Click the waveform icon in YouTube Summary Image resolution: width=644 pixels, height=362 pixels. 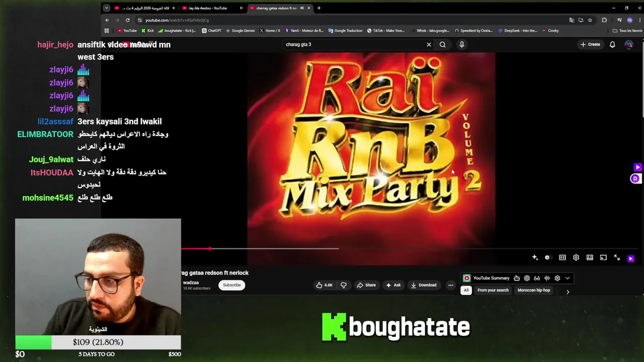(547, 278)
